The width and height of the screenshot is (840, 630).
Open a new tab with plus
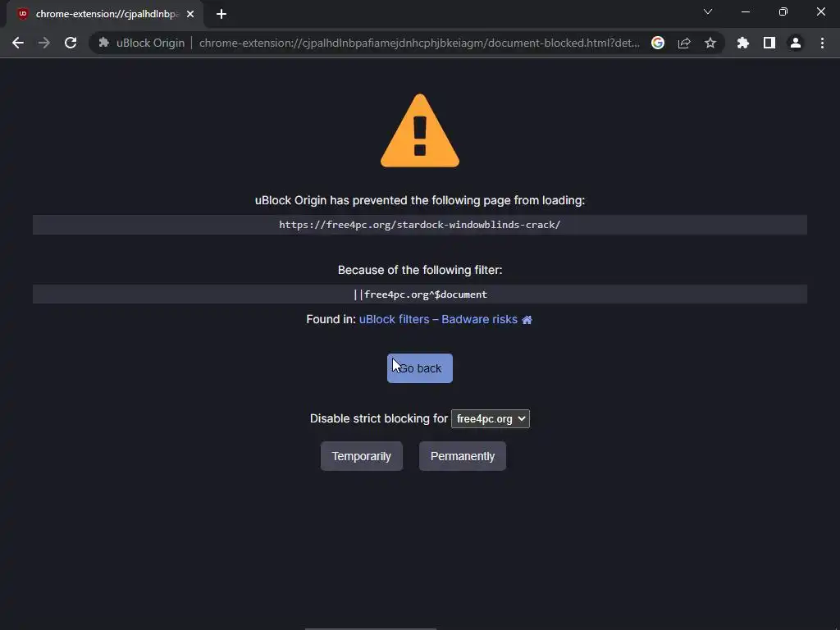[x=221, y=14]
